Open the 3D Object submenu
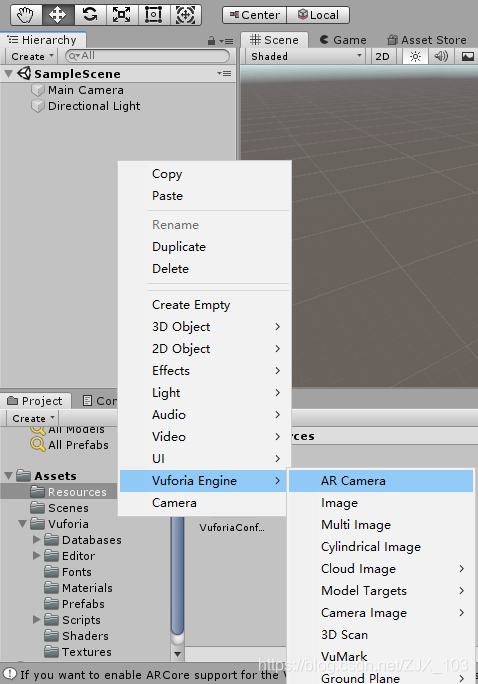 tap(205, 326)
